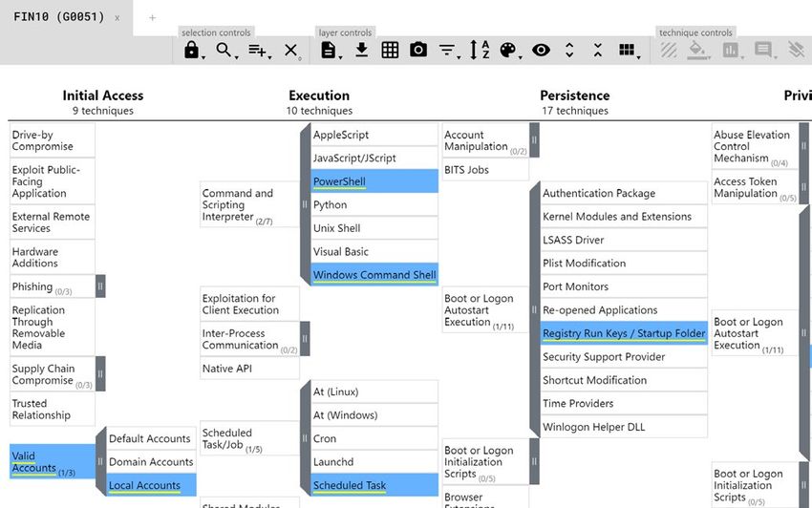Select Registry Run Keys / Startup Folder
Screen dimensions: 812x508
tap(624, 333)
